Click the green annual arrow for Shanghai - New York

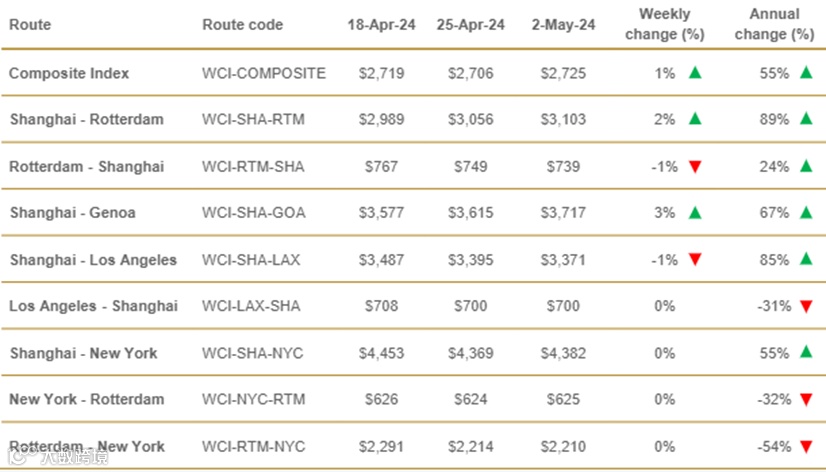pos(806,352)
